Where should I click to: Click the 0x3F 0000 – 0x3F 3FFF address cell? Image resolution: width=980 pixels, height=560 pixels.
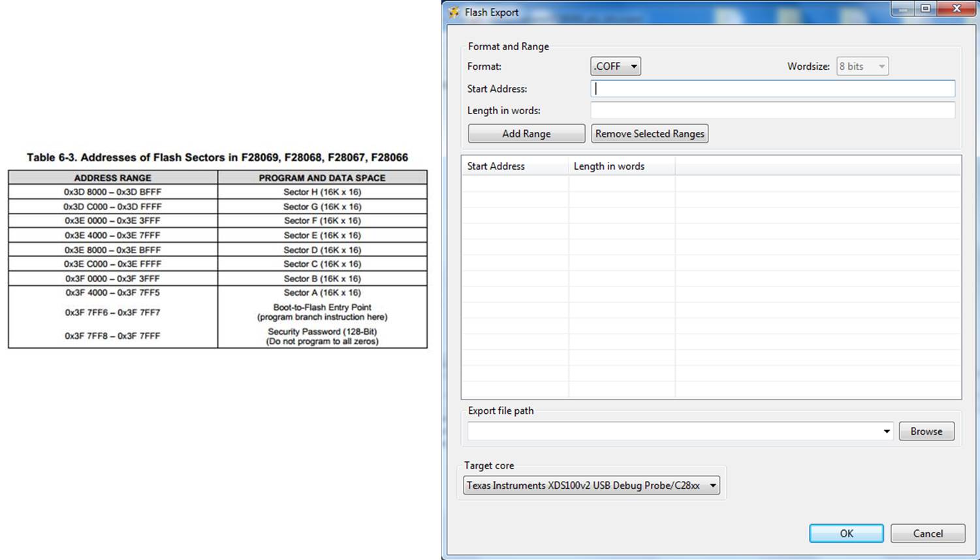click(x=113, y=278)
